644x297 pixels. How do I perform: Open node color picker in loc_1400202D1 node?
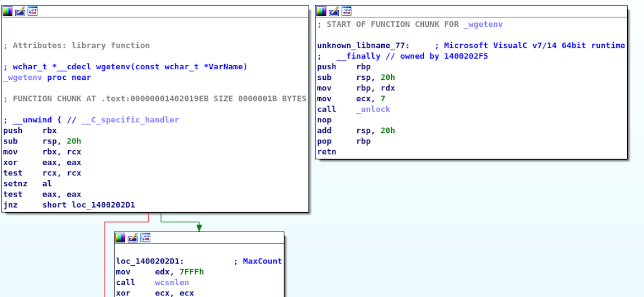[x=120, y=237]
